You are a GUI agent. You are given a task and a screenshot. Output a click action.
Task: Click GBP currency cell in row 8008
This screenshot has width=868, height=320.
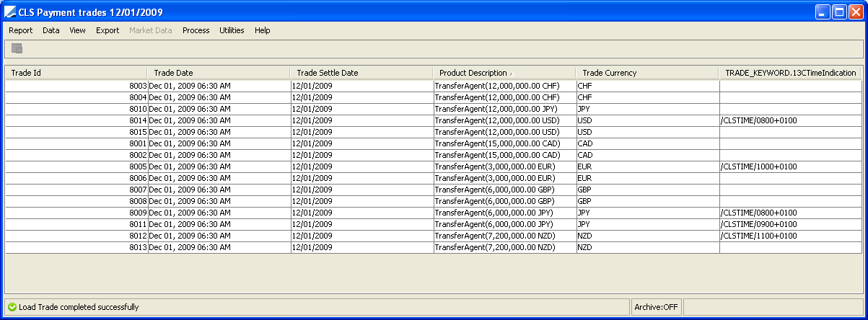coord(647,201)
